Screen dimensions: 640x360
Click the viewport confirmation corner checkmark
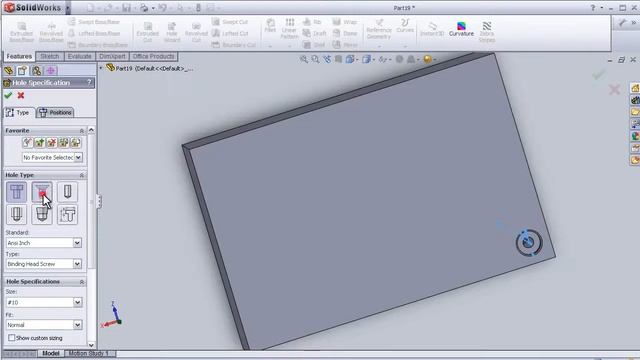599,75
